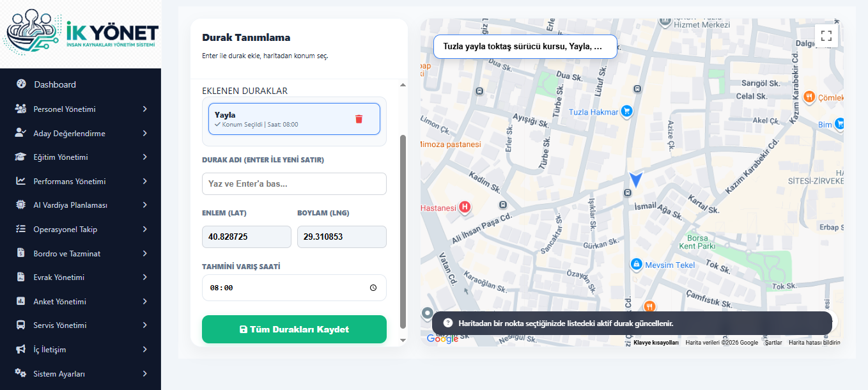Click the AI Vardiya Planlaması chip icon
The height and width of the screenshot is (390, 868).
click(21, 205)
